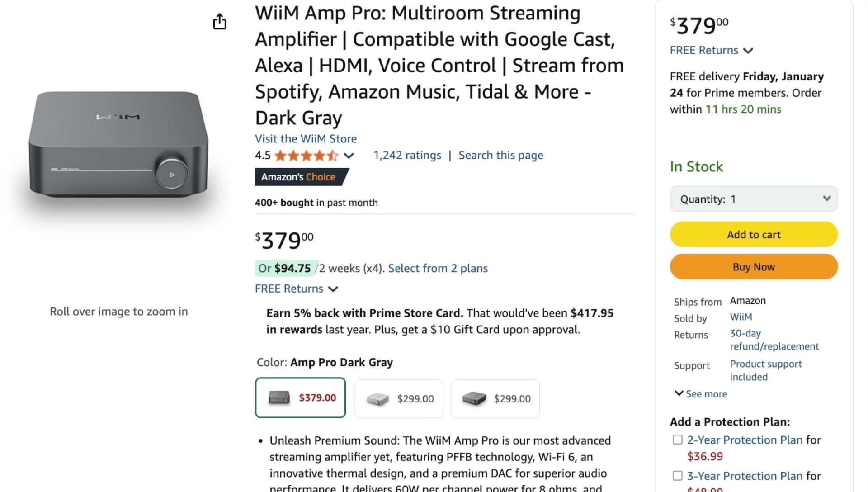Check the 3-Year Protection Plan checkbox

(x=677, y=475)
